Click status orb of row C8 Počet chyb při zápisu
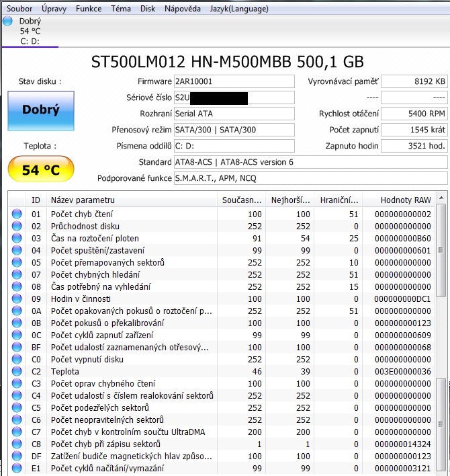 tap(17, 444)
